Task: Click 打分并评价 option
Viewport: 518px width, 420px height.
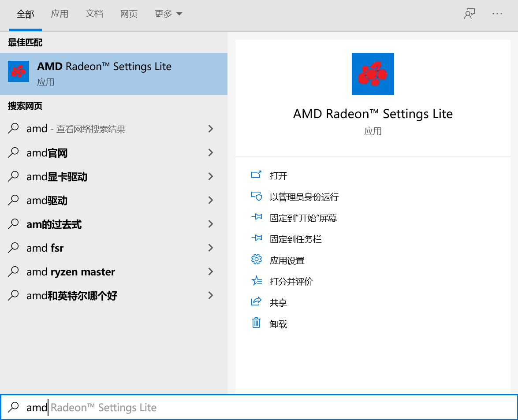Action: click(x=291, y=281)
